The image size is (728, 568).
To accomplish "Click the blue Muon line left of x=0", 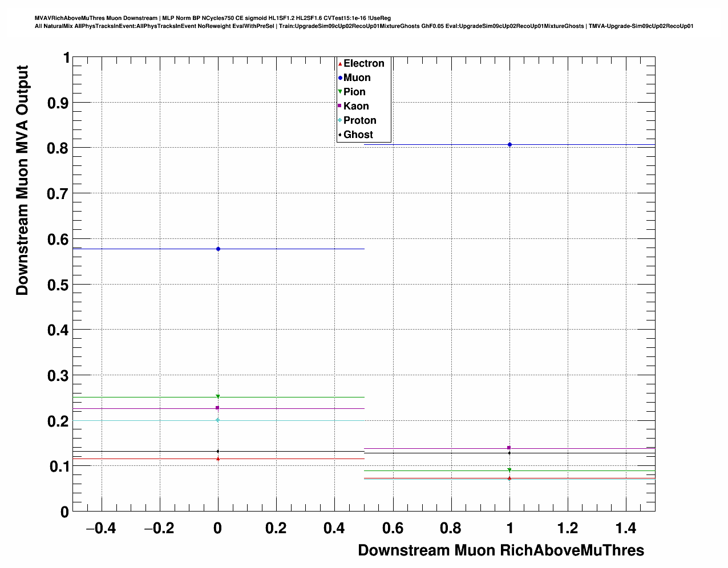I will click(143, 249).
